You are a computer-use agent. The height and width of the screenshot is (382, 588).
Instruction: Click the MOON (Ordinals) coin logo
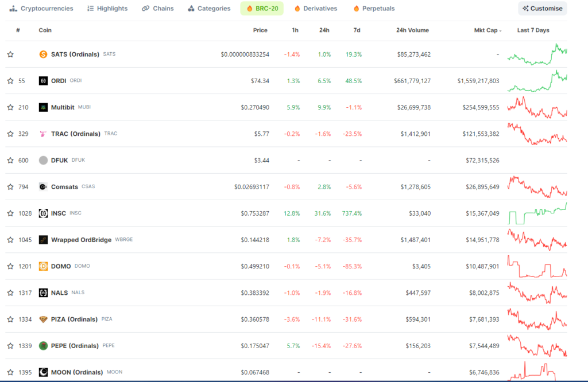pyautogui.click(x=43, y=372)
